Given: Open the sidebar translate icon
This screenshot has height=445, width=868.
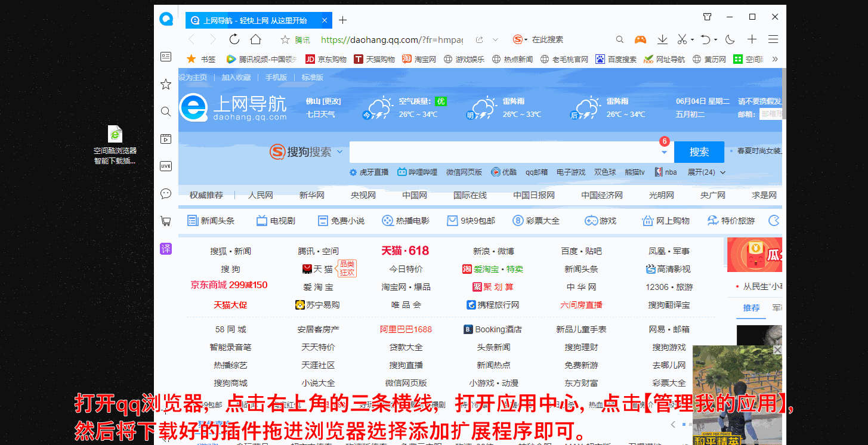Looking at the screenshot, I should tap(166, 249).
